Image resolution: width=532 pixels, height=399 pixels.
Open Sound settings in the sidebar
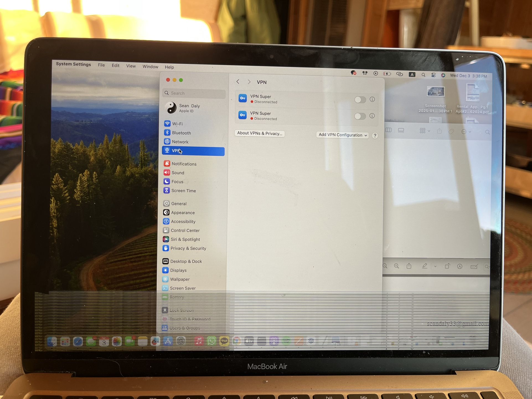pos(178,172)
